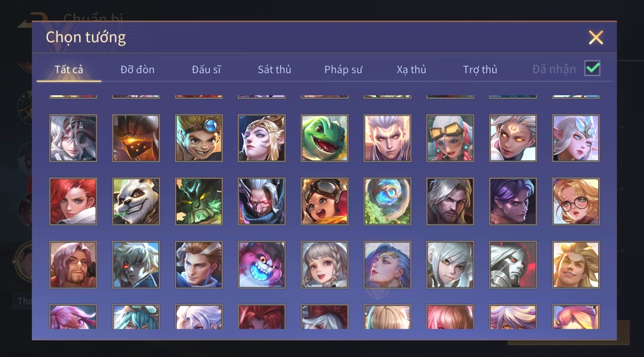
Task: Pick the aviator goggles girl hero
Action: coord(325,201)
